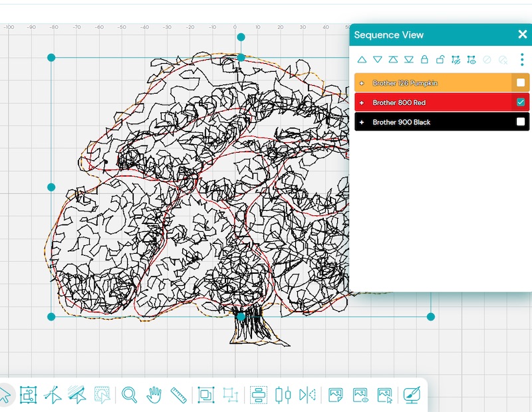Unlock the selected sequence item
The height and width of the screenshot is (412, 532).
(x=440, y=59)
